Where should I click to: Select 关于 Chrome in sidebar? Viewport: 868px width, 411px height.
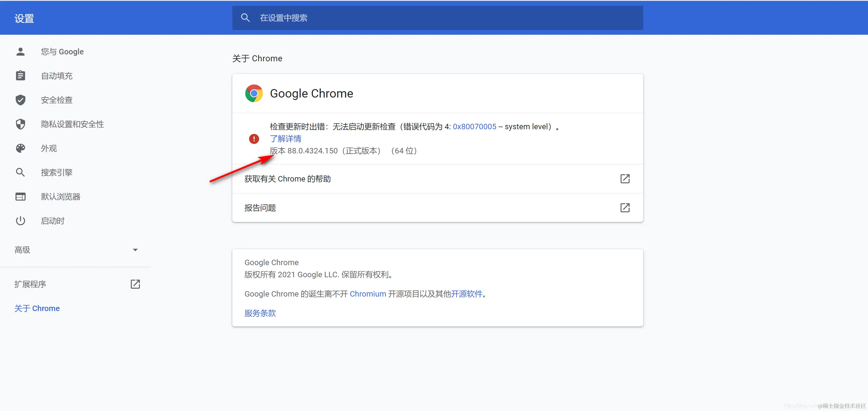(37, 308)
